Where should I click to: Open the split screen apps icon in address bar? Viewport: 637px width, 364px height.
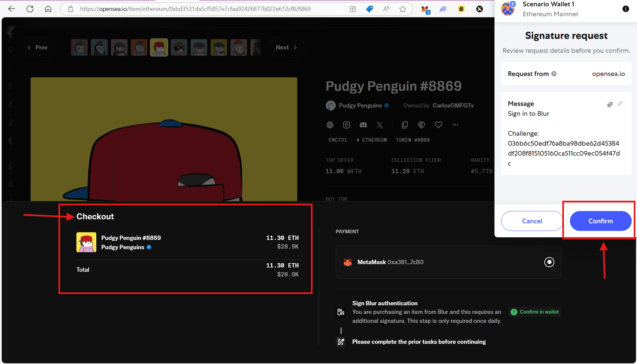pyautogui.click(x=353, y=9)
